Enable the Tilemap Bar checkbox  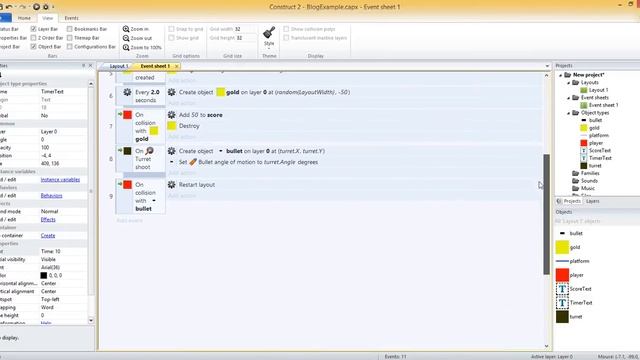(70, 38)
